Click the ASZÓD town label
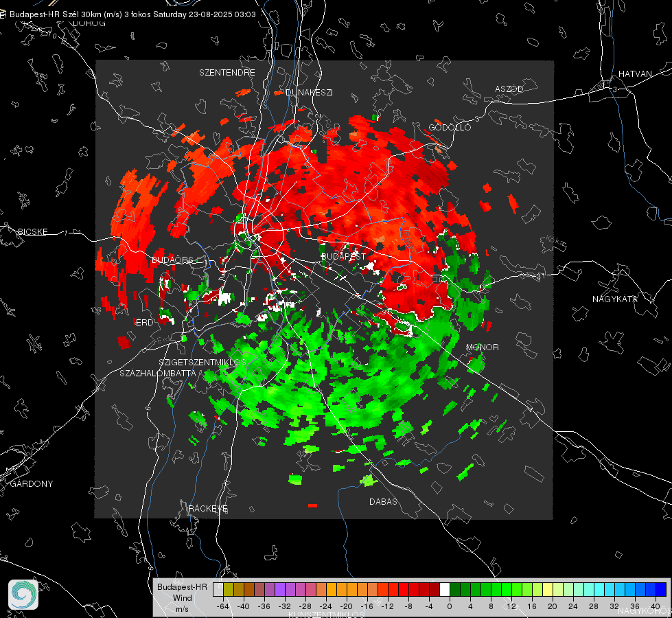This screenshot has height=618, width=672. click(509, 89)
